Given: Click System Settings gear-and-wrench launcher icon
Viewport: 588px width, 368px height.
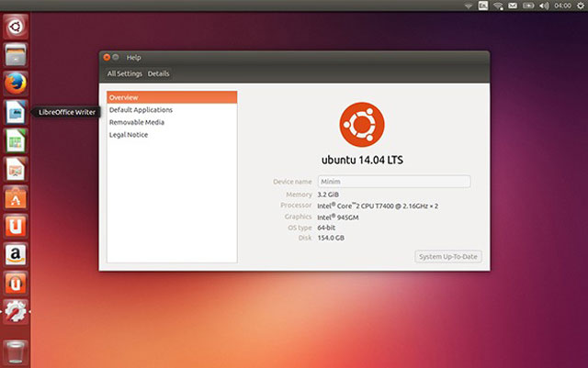Looking at the screenshot, I should (16, 311).
